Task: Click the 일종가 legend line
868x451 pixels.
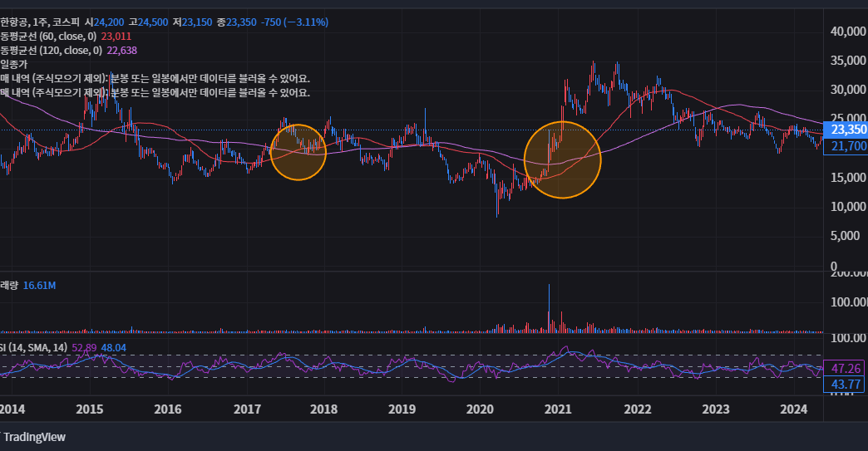Action: click(15, 64)
